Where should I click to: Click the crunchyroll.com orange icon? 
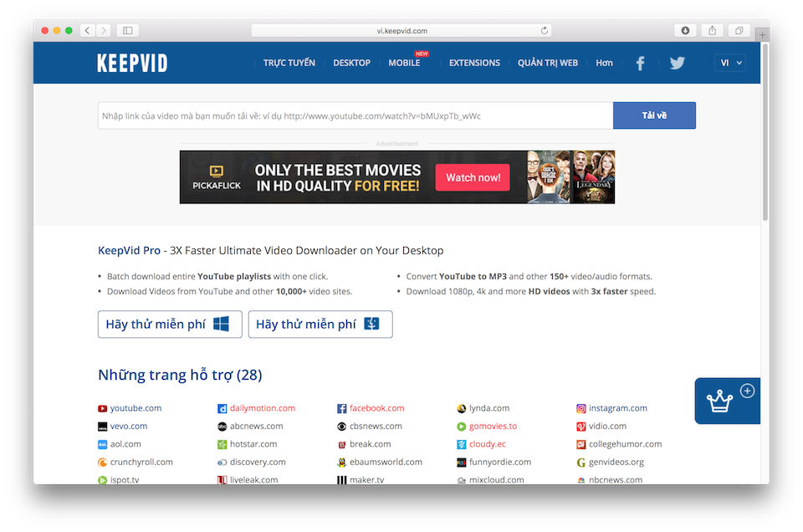[x=102, y=463]
